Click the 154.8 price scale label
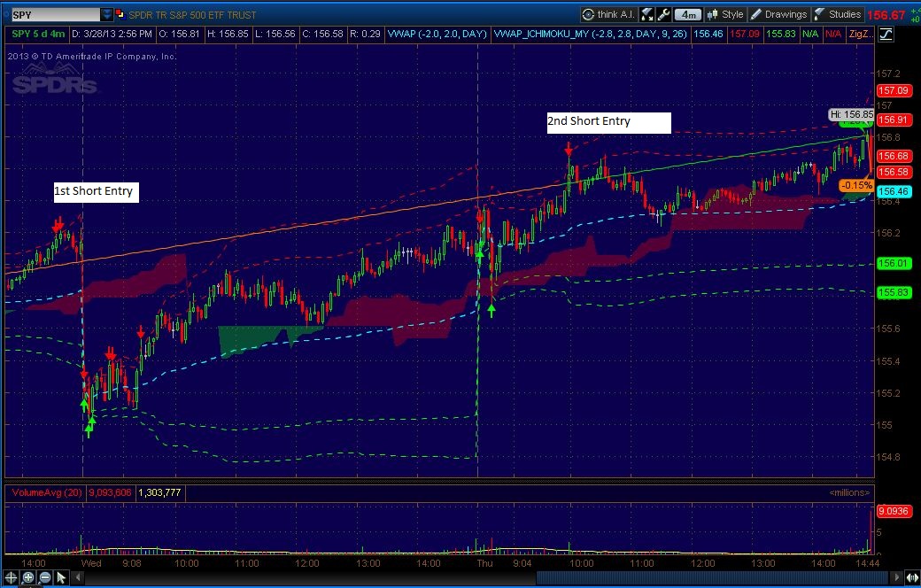Screen dimensions: 921x588 click(887, 456)
